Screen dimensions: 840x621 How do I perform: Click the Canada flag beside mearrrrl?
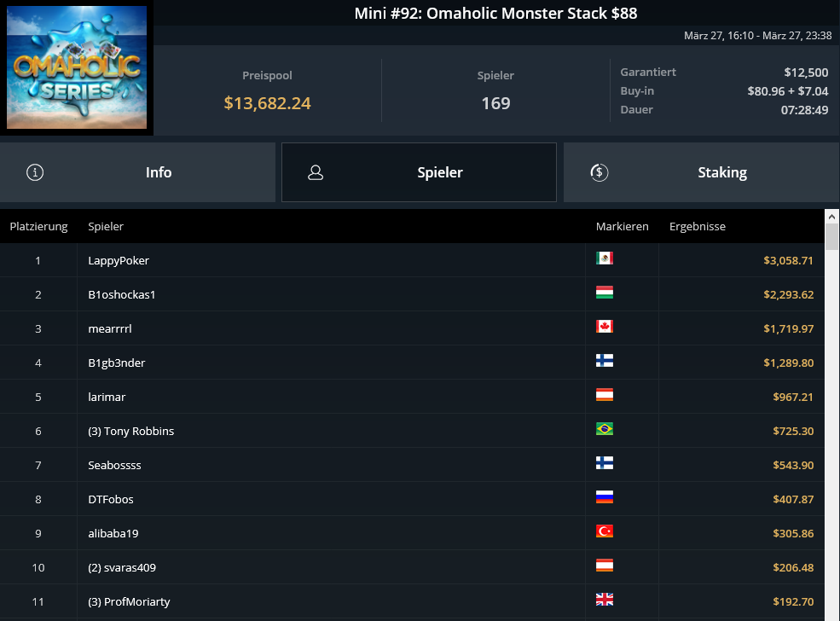(605, 327)
